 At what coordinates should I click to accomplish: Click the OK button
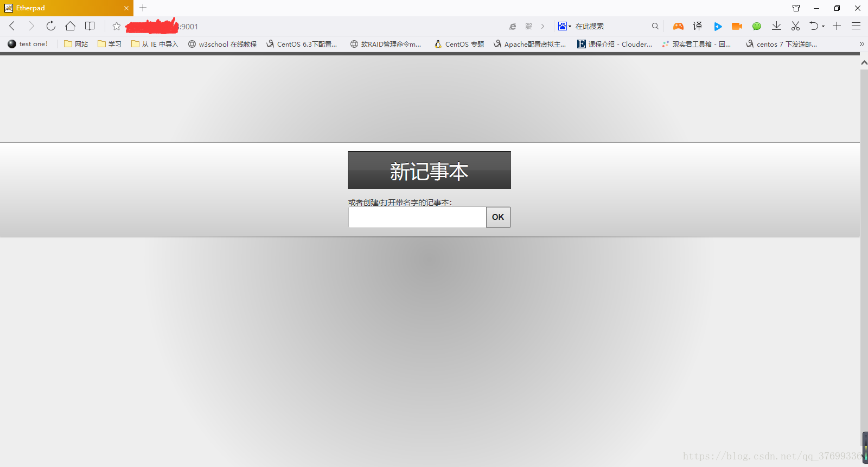[x=498, y=217]
